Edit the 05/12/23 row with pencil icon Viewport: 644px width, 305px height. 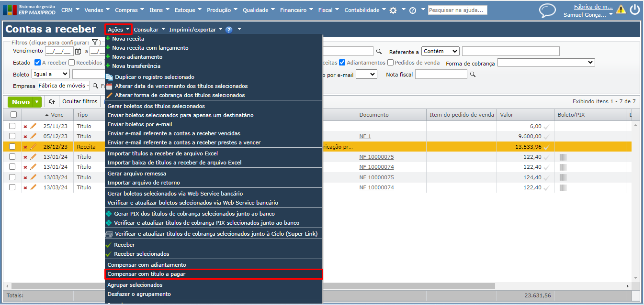[33, 136]
